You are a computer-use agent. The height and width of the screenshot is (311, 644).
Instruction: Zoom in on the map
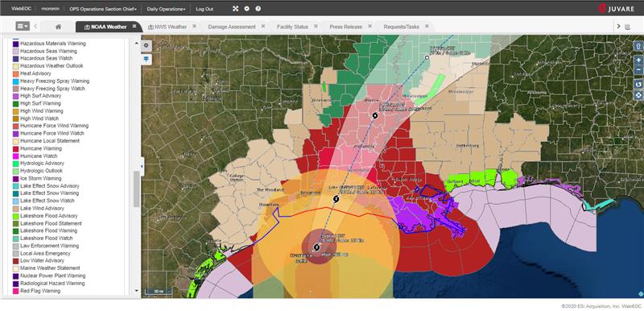pos(638,60)
